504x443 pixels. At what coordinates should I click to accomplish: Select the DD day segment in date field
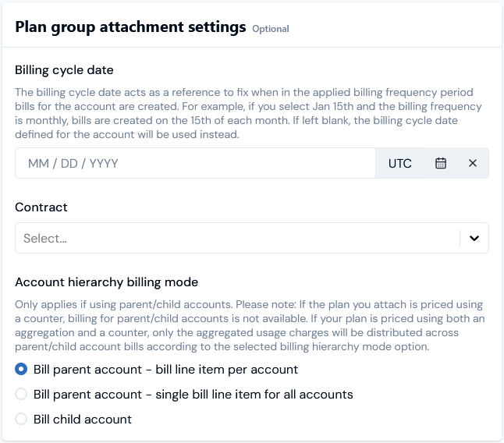coord(69,164)
